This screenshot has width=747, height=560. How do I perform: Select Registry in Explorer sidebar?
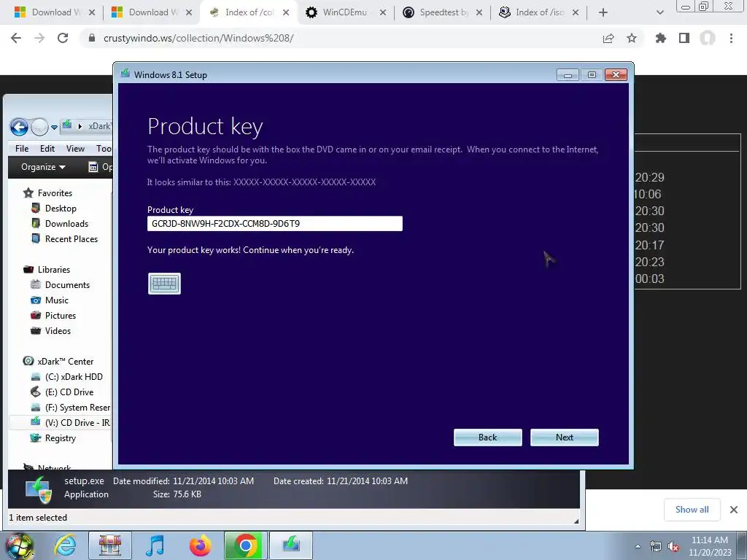[x=53, y=438]
